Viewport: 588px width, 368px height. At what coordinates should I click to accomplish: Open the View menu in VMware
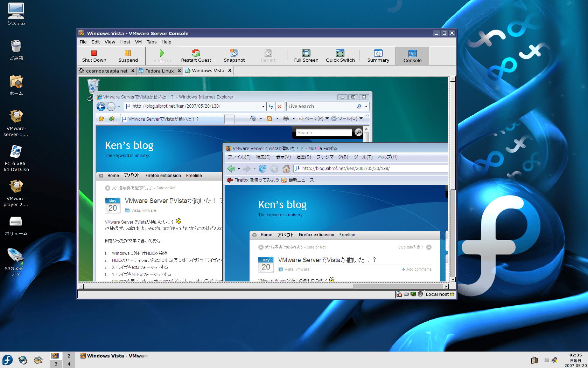click(x=110, y=42)
